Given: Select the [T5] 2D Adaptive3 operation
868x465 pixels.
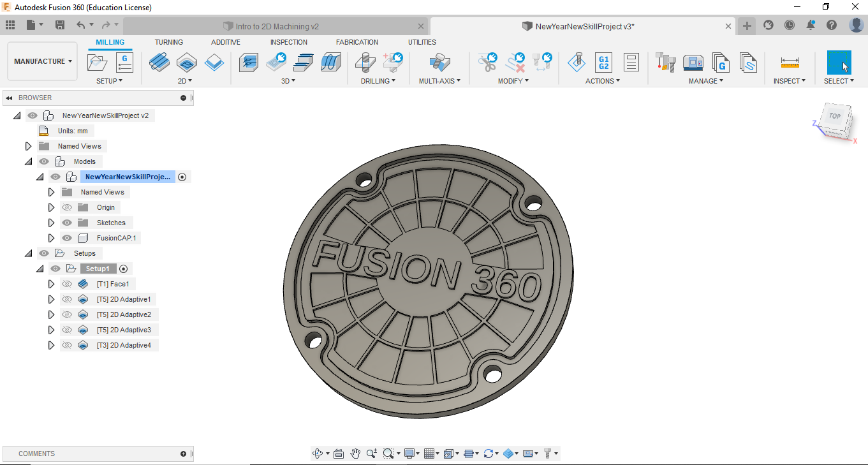Looking at the screenshot, I should pyautogui.click(x=124, y=330).
